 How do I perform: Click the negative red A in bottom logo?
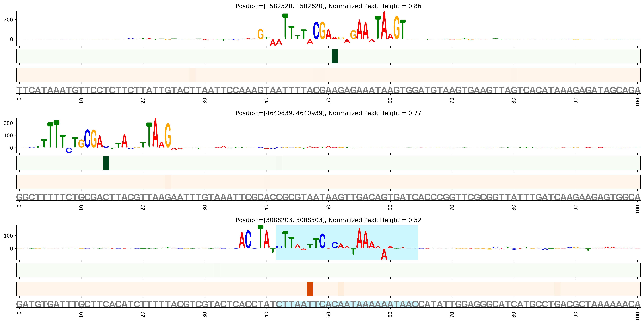tap(384, 254)
